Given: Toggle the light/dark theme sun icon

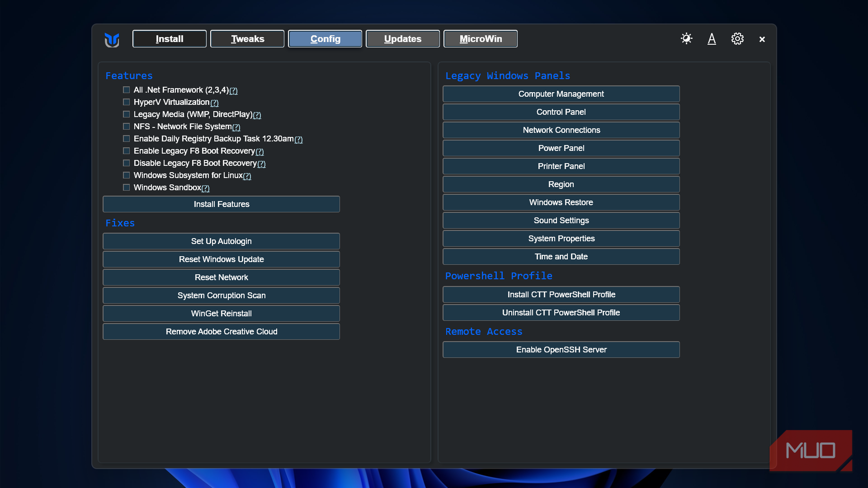Looking at the screenshot, I should (x=686, y=39).
